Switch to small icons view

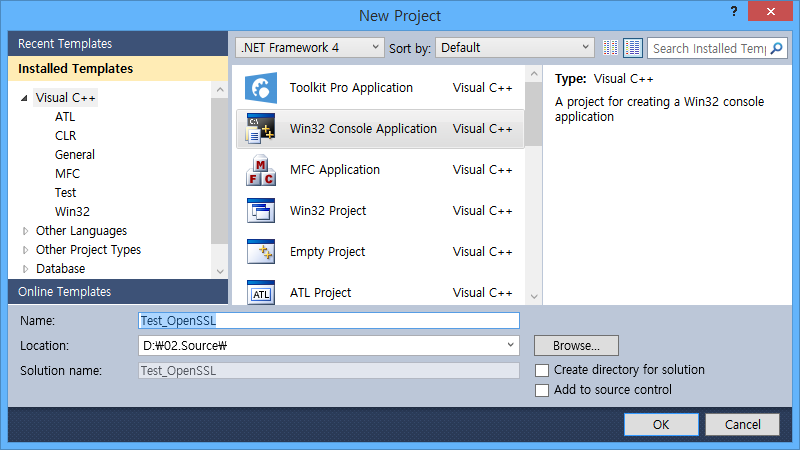[x=610, y=48]
